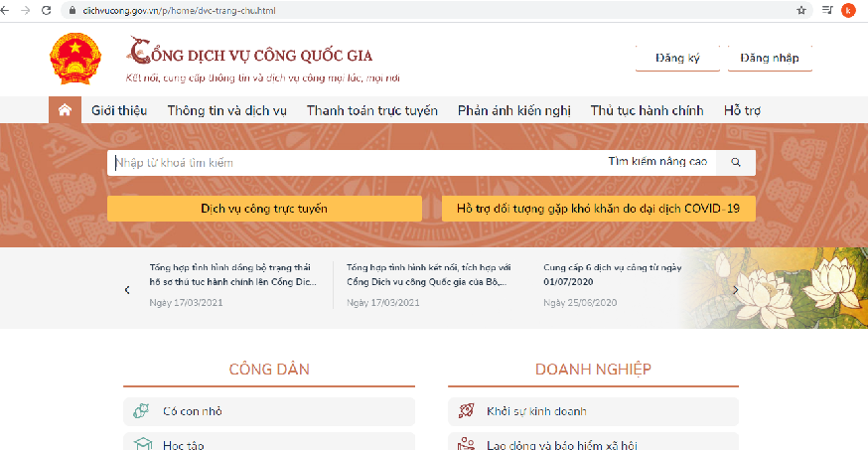The image size is (868, 450).
Task: Select the Công dân tab heading
Action: (x=269, y=370)
